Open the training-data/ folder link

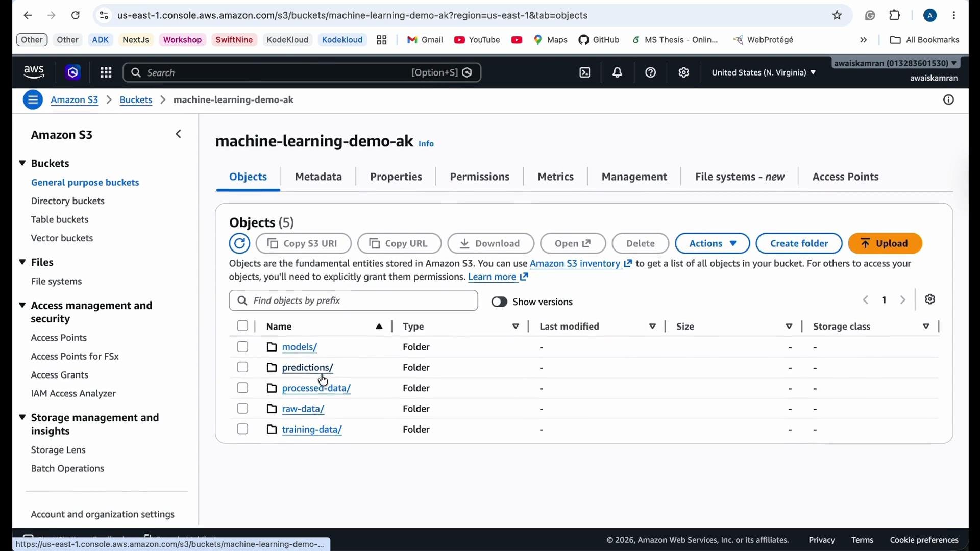312,430
